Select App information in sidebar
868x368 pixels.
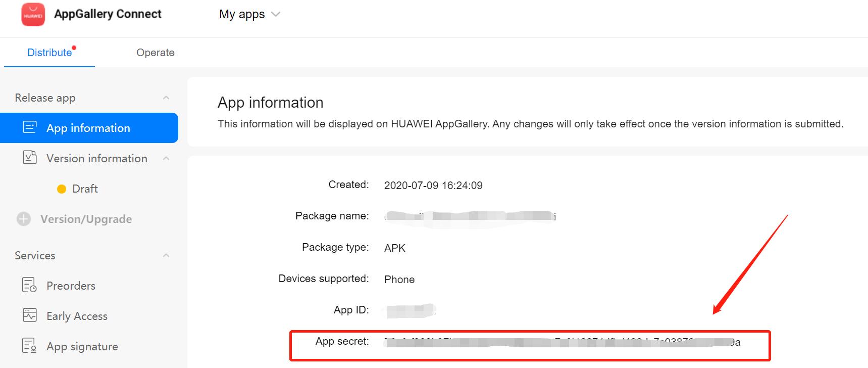89,128
